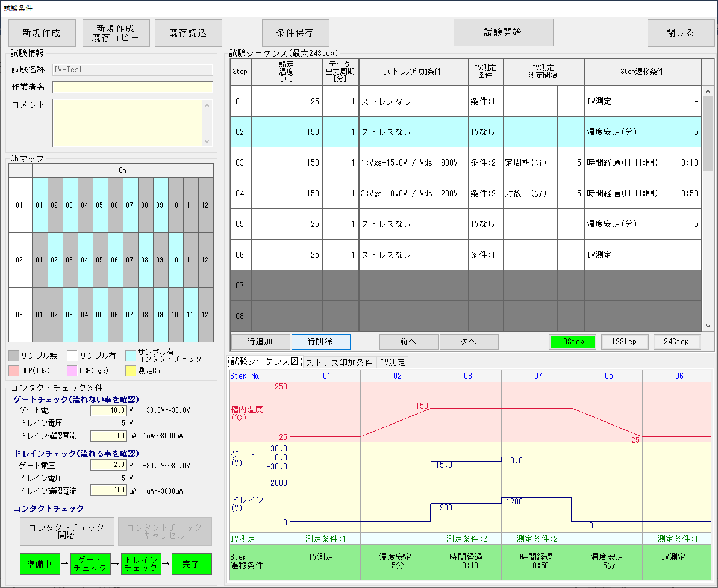Click the 閉じる button
The height and width of the screenshot is (588, 718).
pyautogui.click(x=681, y=33)
